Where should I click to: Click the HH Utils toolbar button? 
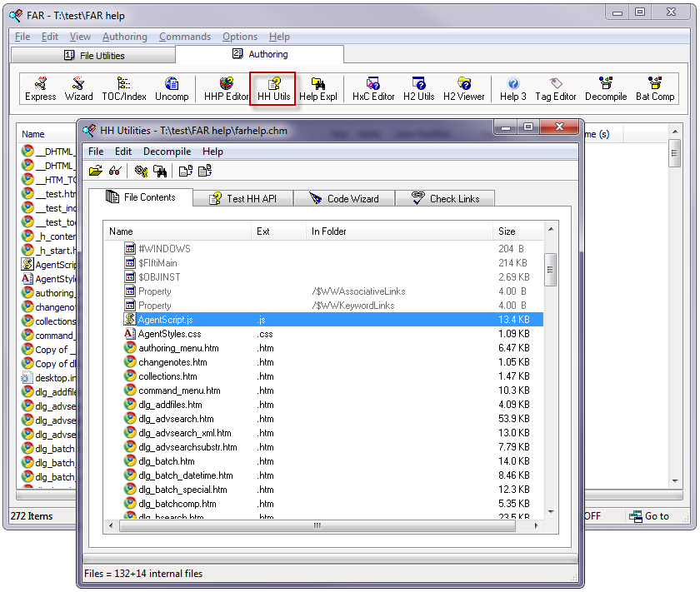pyautogui.click(x=273, y=89)
